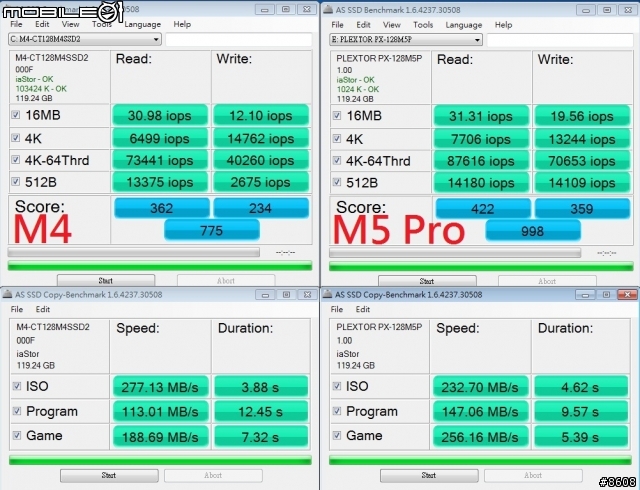Minimize the M4 copy-benchmark window
Viewport: 640px width, 490px height.
point(265,295)
